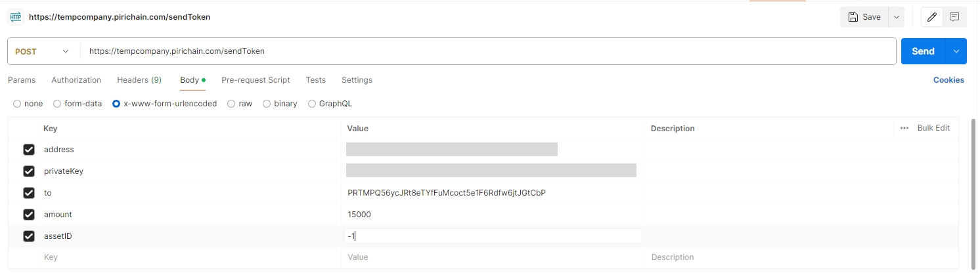Click the edit pencil icon
980x273 pixels.
tap(931, 17)
